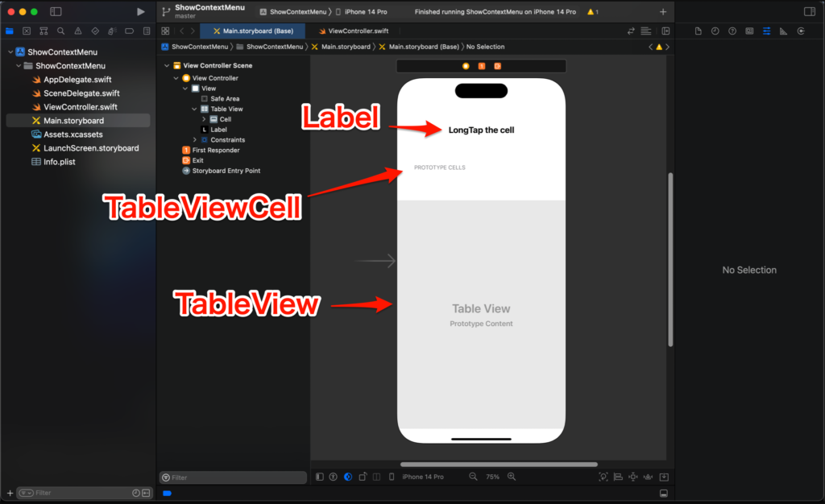
Task: Run the app with the Play button
Action: tap(141, 11)
